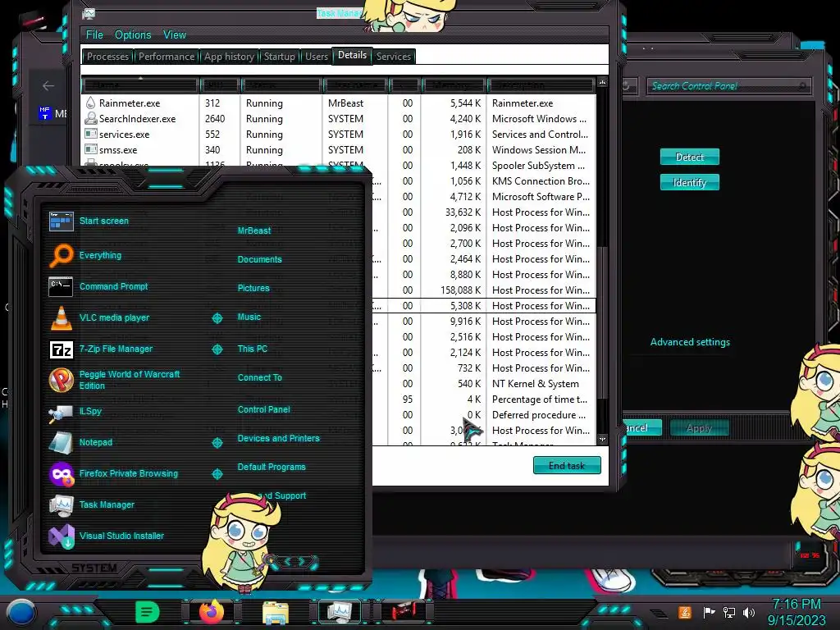Select the services.exe process row
This screenshot has height=630, width=840.
(x=339, y=135)
